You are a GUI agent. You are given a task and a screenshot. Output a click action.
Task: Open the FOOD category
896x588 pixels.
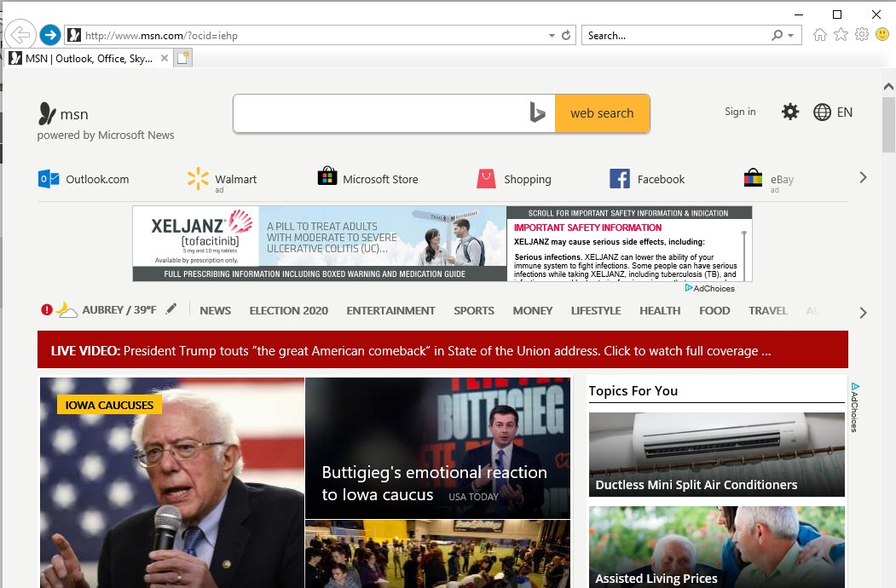tap(714, 310)
